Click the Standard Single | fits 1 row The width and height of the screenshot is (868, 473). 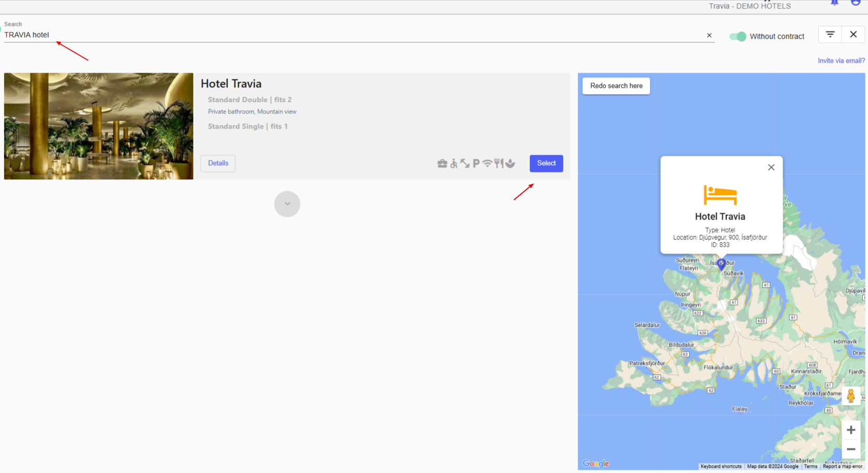click(248, 126)
